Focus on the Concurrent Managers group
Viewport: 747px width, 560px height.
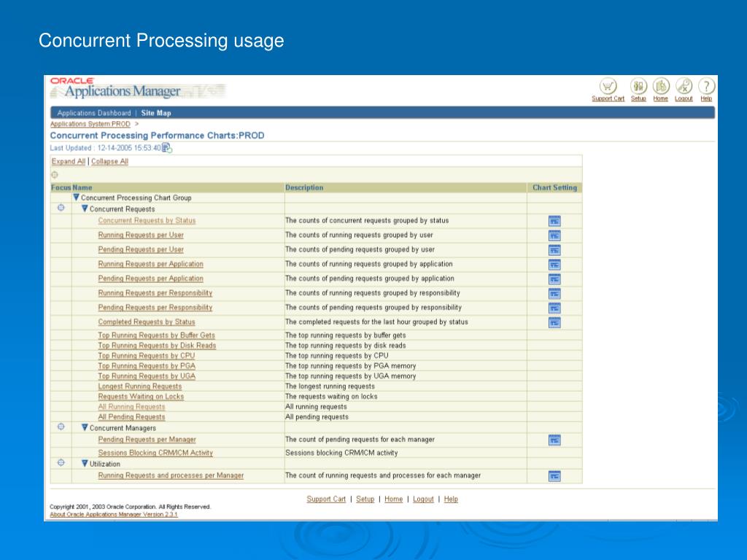click(61, 427)
